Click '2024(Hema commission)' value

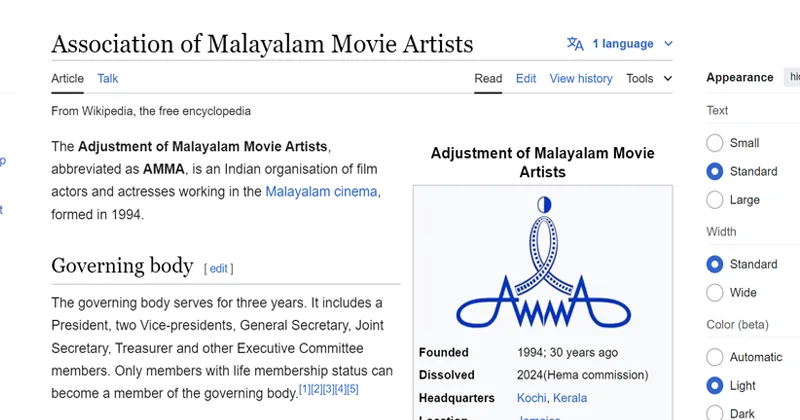[x=583, y=375]
